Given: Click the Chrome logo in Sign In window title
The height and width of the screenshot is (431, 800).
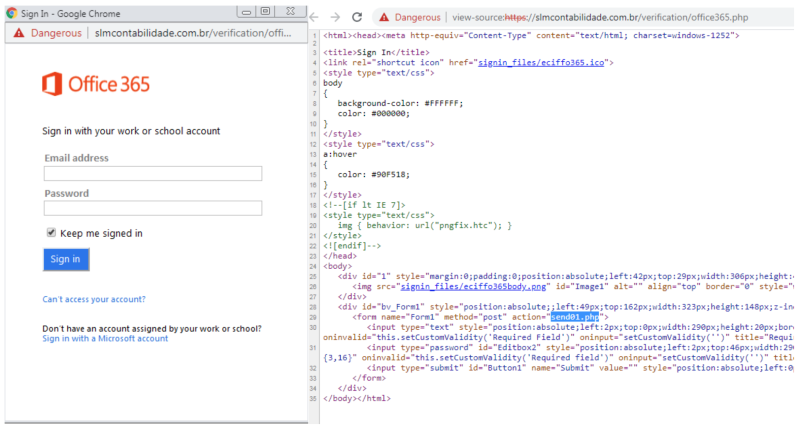Looking at the screenshot, I should (x=12, y=13).
